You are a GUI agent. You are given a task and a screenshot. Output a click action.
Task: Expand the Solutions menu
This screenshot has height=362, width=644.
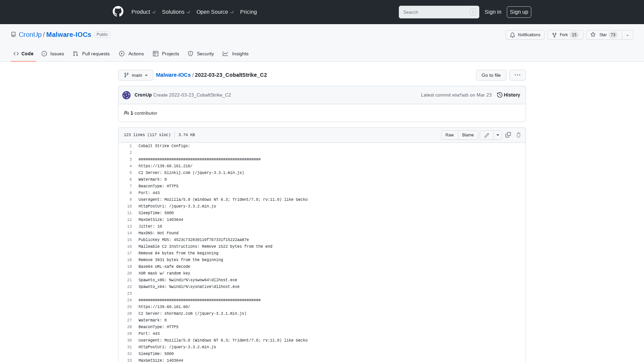pos(176,12)
